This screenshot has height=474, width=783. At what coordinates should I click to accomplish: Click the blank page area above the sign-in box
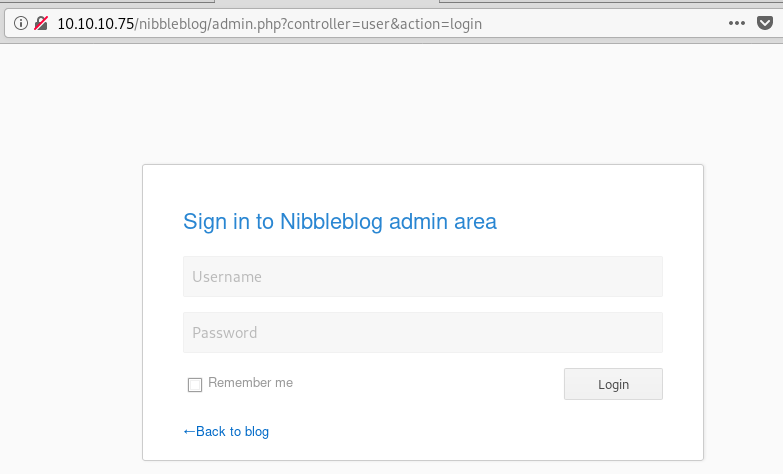tap(392, 105)
